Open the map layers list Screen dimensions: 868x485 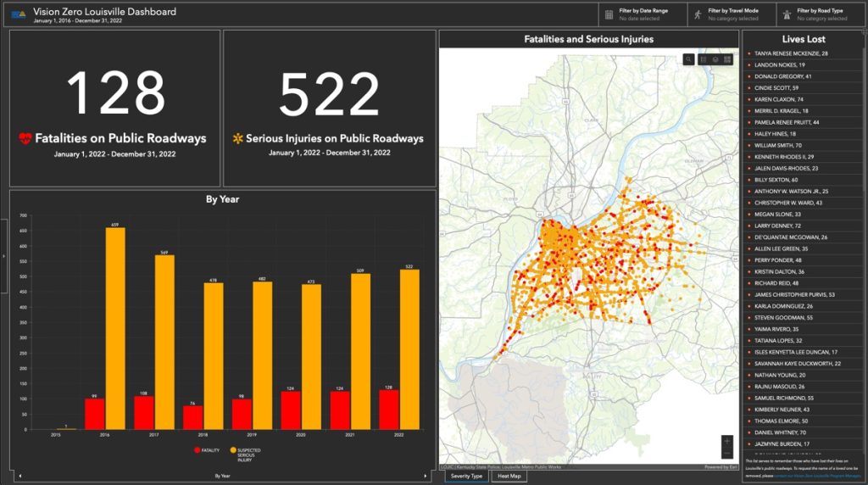click(x=715, y=59)
